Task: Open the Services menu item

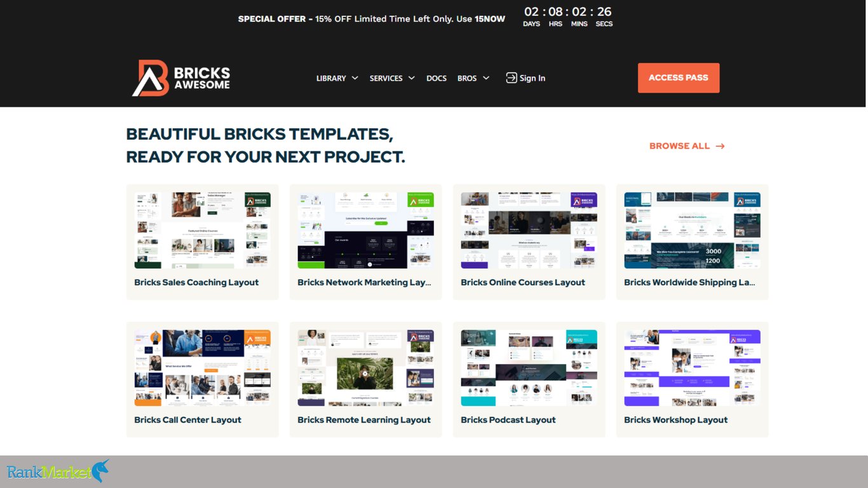Action: (x=386, y=78)
